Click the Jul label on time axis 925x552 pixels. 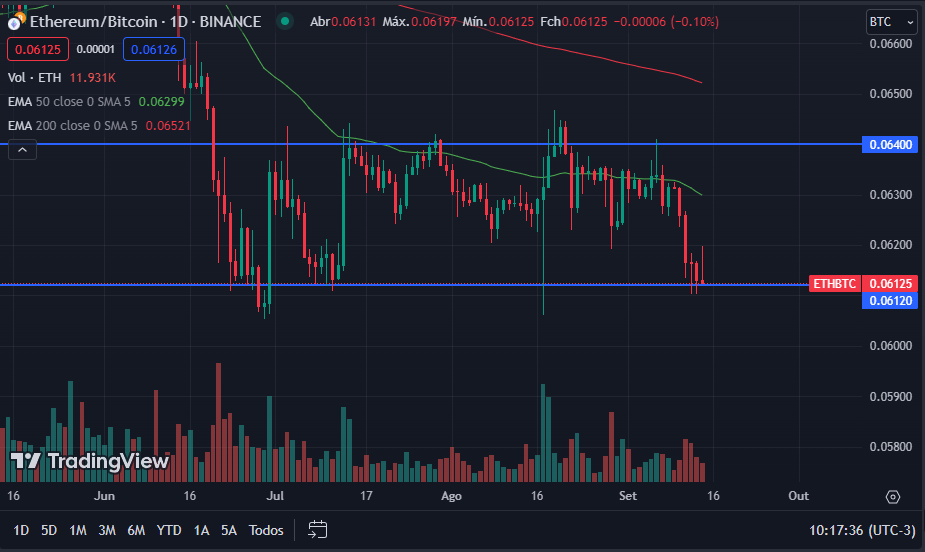275,496
